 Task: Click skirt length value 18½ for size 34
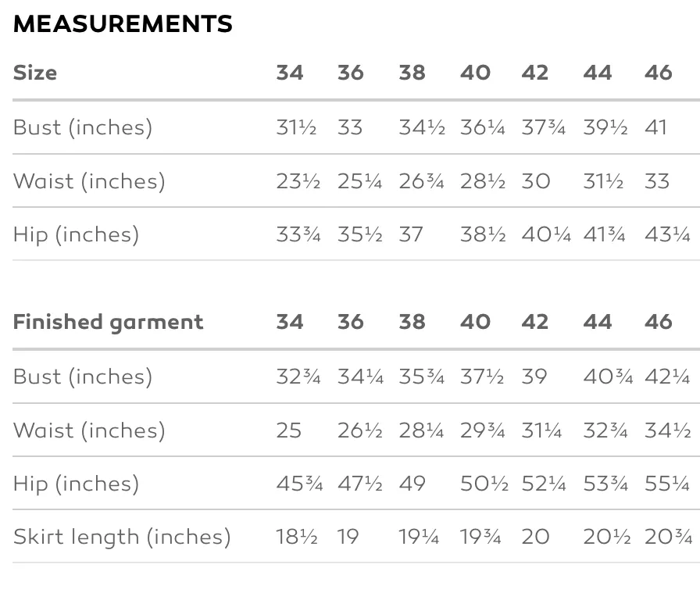coord(296,537)
